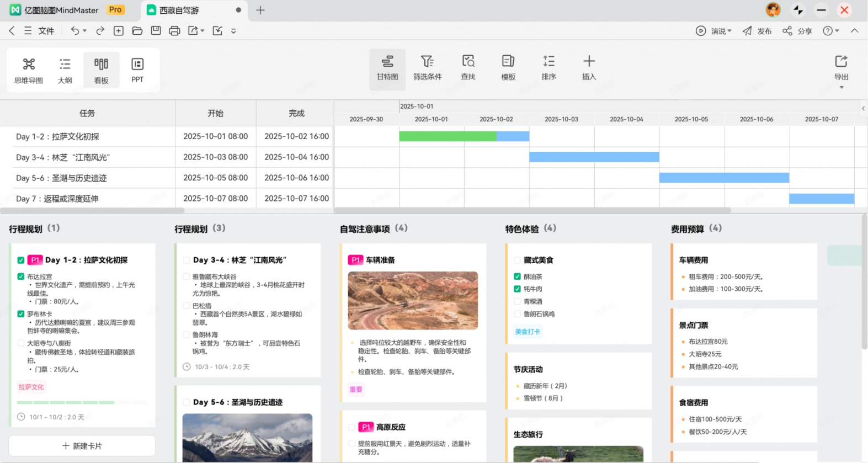Click the green Day 1-2 Gantt progress bar

tap(447, 136)
